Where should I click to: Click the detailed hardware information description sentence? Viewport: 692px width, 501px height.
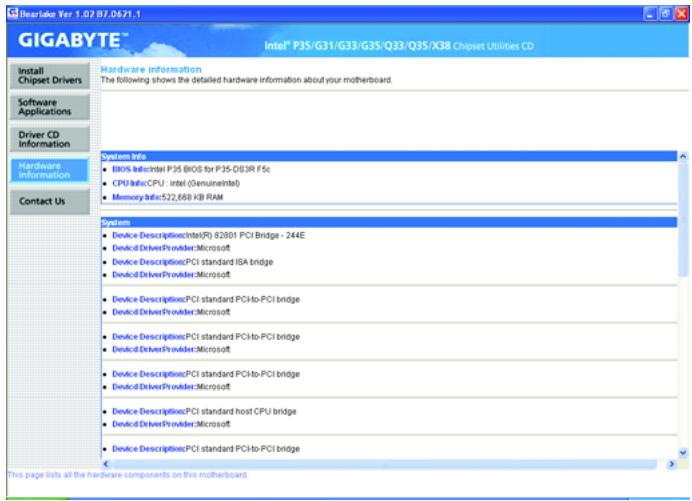tap(246, 80)
